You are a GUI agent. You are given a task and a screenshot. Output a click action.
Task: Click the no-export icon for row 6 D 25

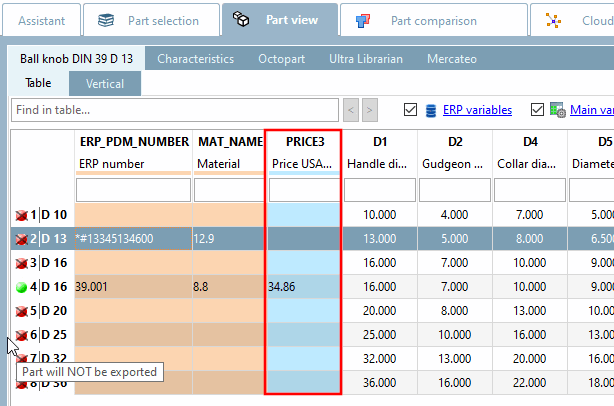coord(21,335)
